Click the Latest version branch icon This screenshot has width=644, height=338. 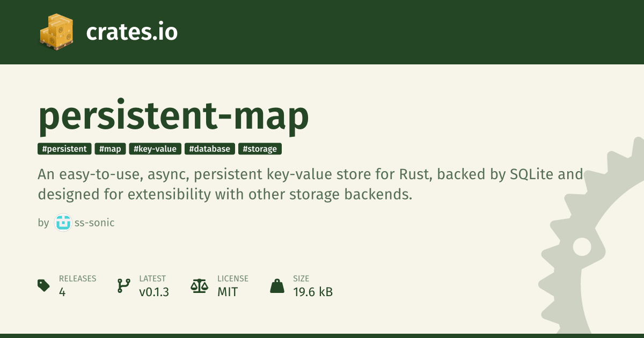pyautogui.click(x=123, y=285)
